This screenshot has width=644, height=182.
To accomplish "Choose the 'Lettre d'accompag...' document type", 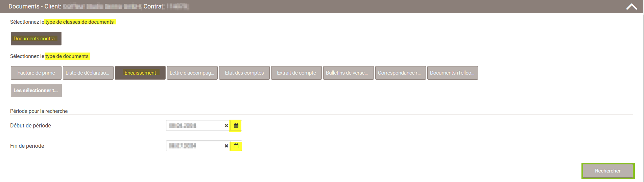I will (192, 73).
